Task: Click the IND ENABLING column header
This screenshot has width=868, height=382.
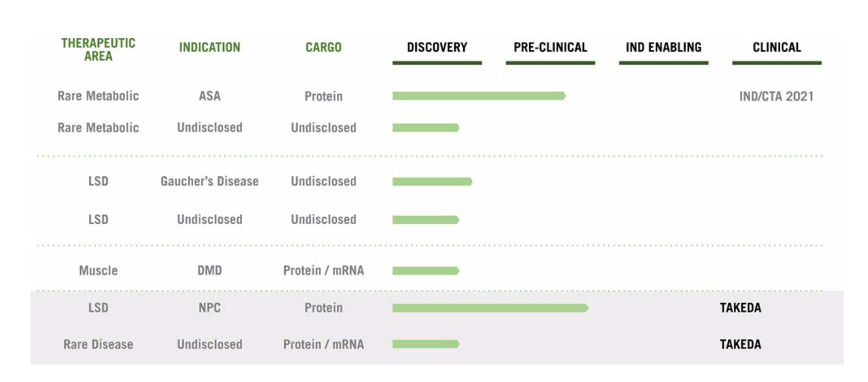Action: tap(663, 47)
